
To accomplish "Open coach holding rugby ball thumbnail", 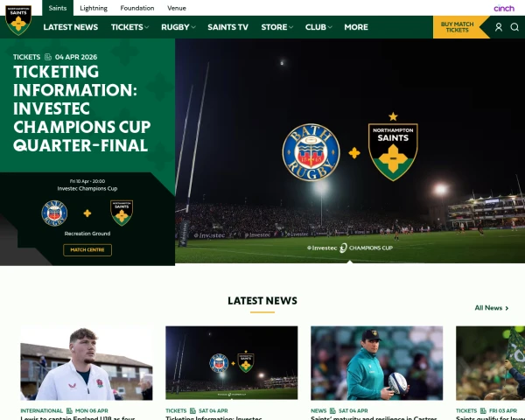I will (x=376, y=363).
